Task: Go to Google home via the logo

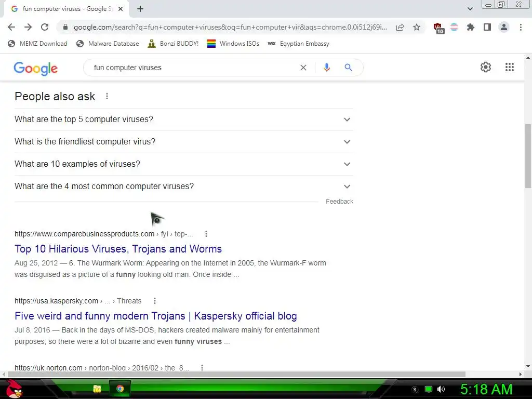Action: pyautogui.click(x=36, y=68)
